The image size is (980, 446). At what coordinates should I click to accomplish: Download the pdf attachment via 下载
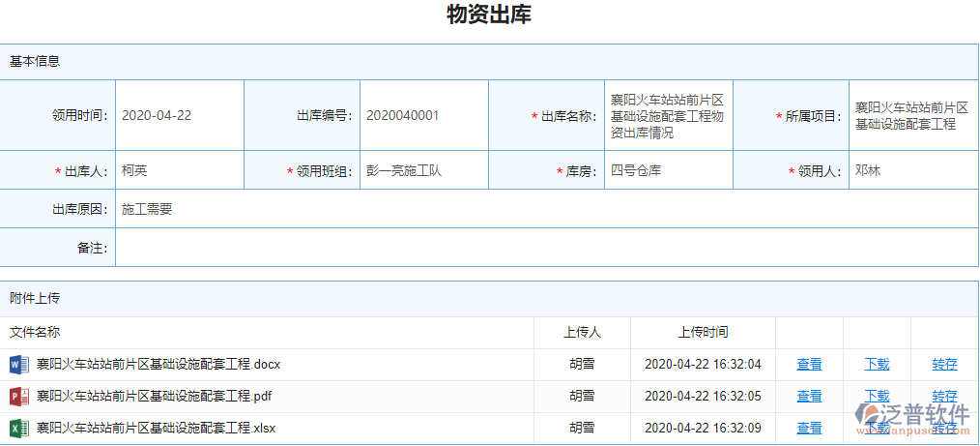pos(877,396)
